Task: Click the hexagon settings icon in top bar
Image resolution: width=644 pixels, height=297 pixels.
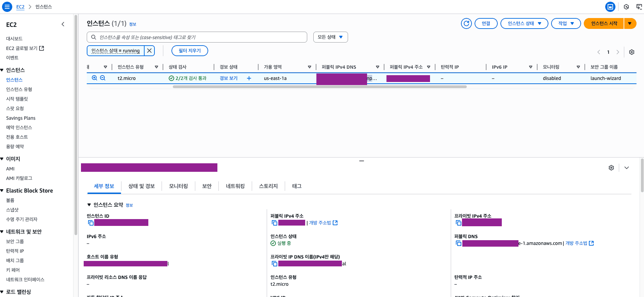Action: pyautogui.click(x=626, y=7)
